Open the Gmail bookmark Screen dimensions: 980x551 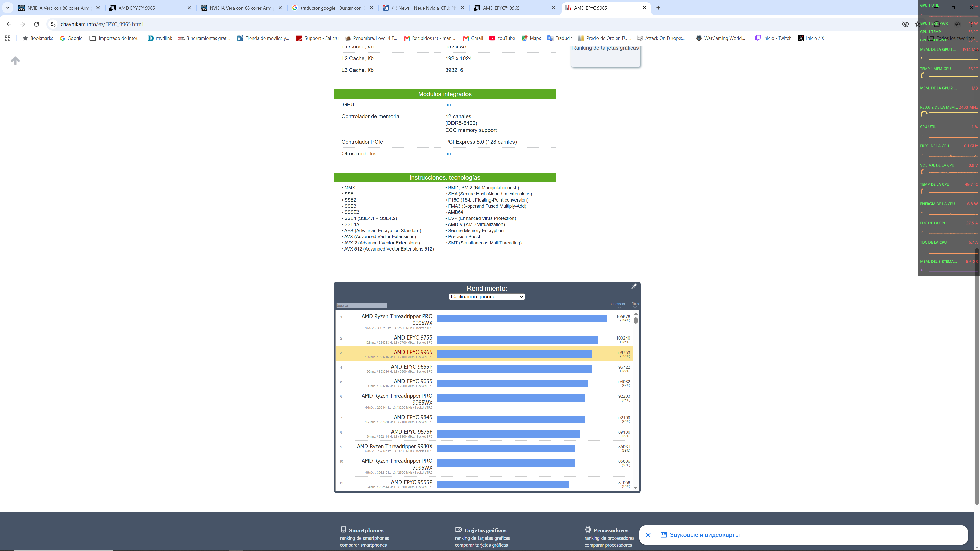(472, 38)
